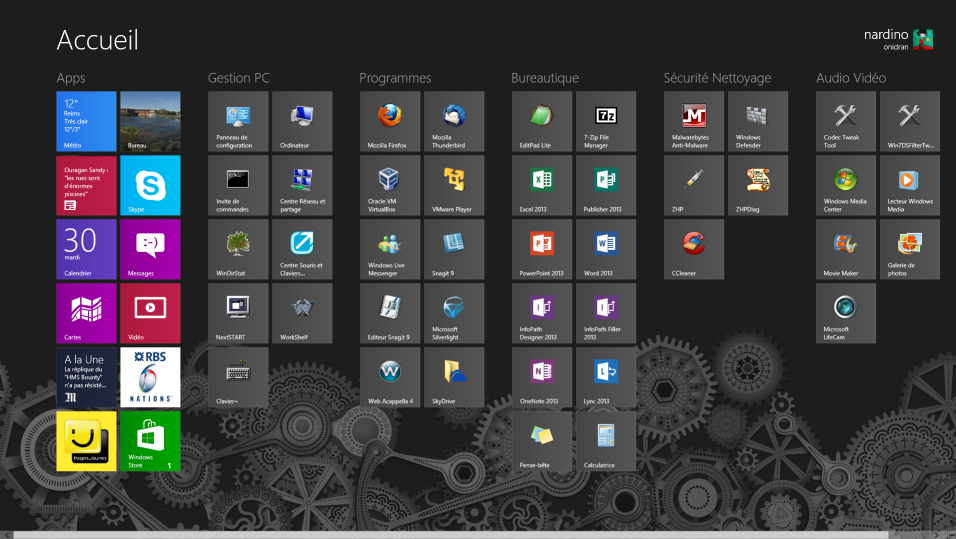Open Windows Store tile
The image size is (956, 539).
click(x=150, y=441)
